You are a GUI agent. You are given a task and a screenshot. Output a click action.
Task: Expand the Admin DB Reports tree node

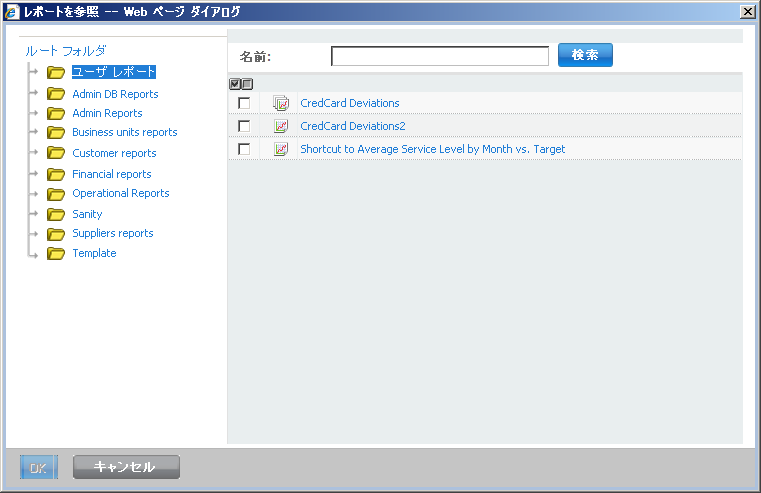(33, 93)
